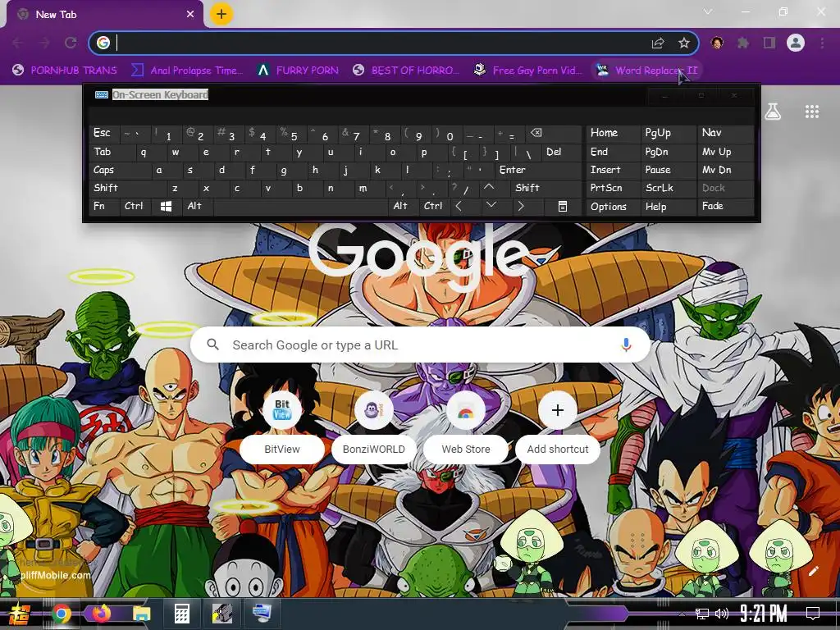The image size is (840, 630).
Task: Open the tab search chevron in title bar
Action: (708, 11)
